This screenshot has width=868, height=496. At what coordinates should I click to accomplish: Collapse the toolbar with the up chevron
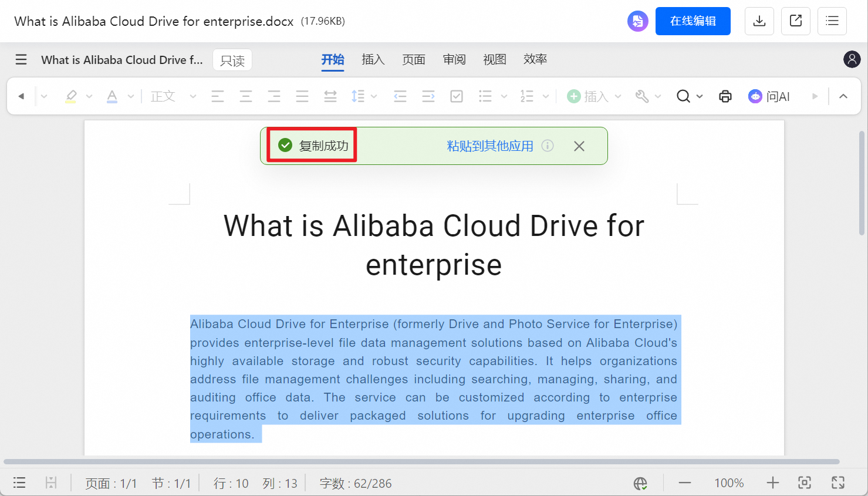[843, 96]
